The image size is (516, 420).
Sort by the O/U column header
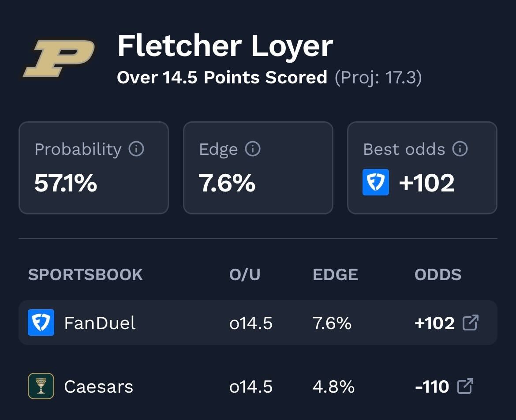(x=245, y=275)
